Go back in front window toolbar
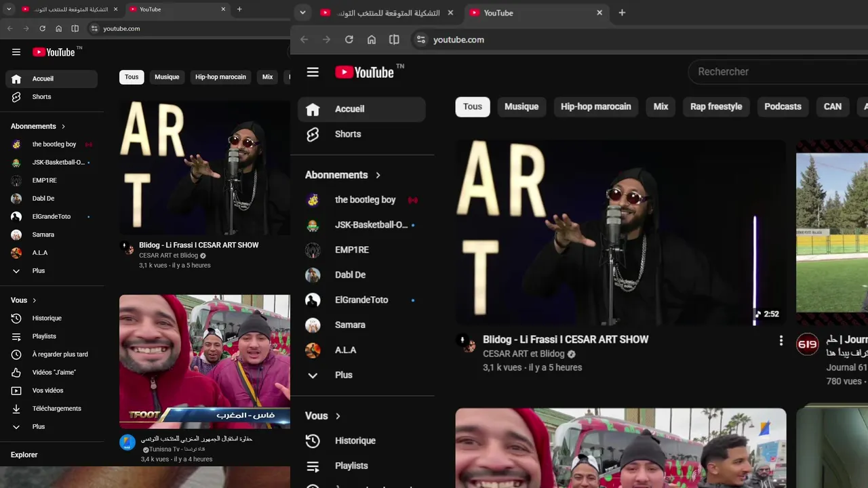Image resolution: width=868 pixels, height=488 pixels. pyautogui.click(x=304, y=39)
